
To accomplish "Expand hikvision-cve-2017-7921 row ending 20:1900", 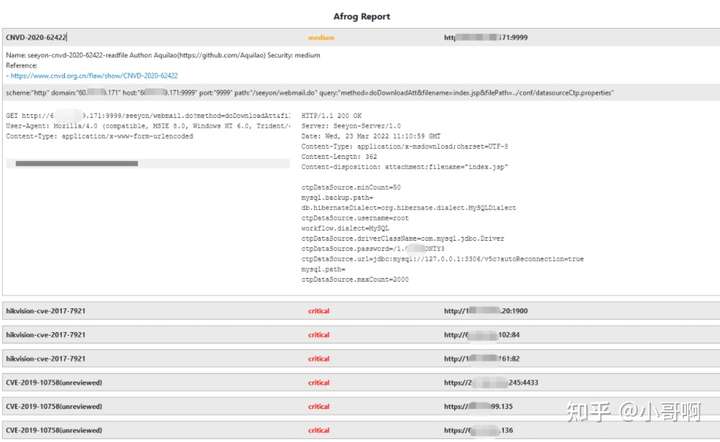I will coord(361,311).
